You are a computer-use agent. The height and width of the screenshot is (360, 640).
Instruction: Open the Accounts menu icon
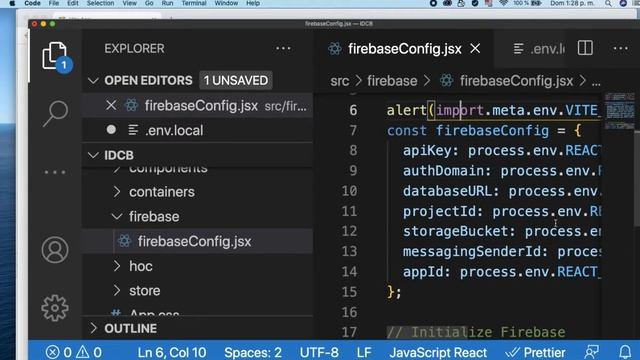55,250
